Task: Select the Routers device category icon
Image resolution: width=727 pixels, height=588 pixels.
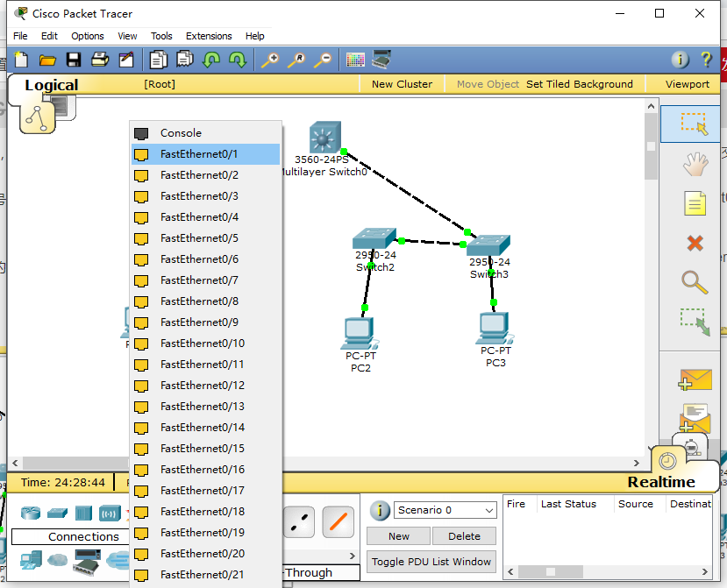Action: tap(31, 513)
